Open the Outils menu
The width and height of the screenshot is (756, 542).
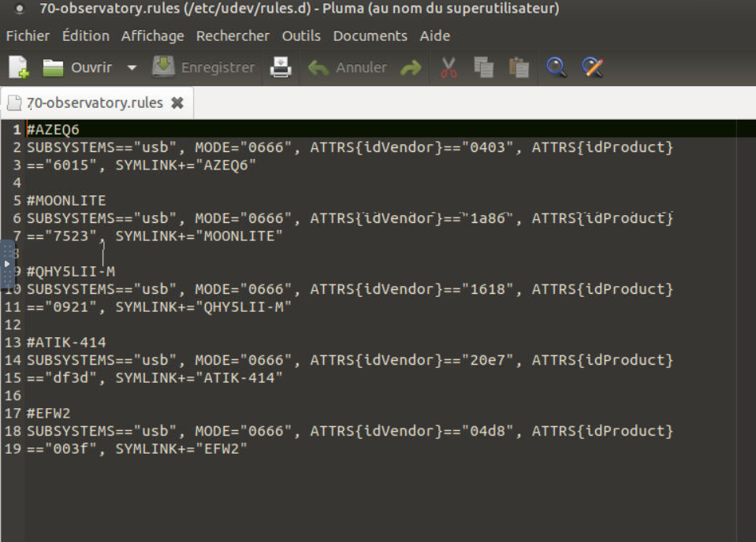(x=301, y=35)
